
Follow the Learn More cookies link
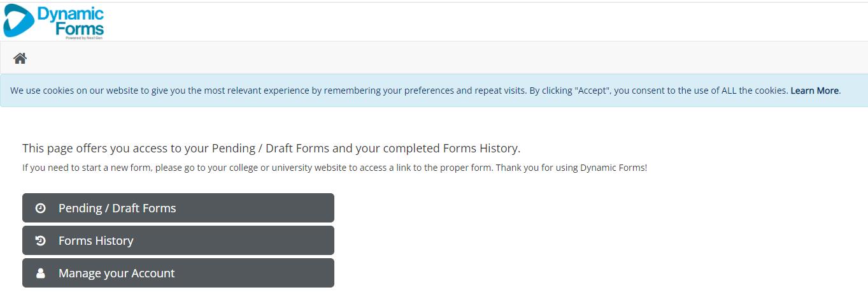814,91
